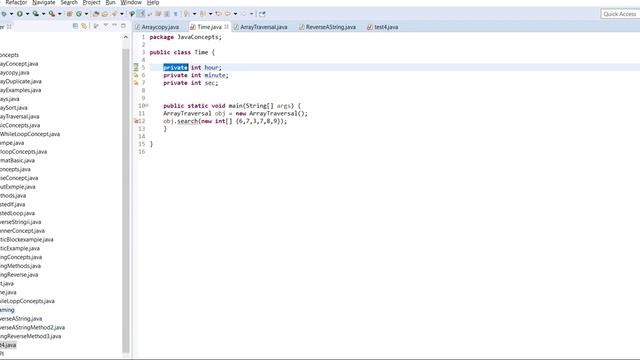The image size is (640, 360).
Task: Toggle Mark Occurrences highlighted icon
Action: click(x=141, y=14)
